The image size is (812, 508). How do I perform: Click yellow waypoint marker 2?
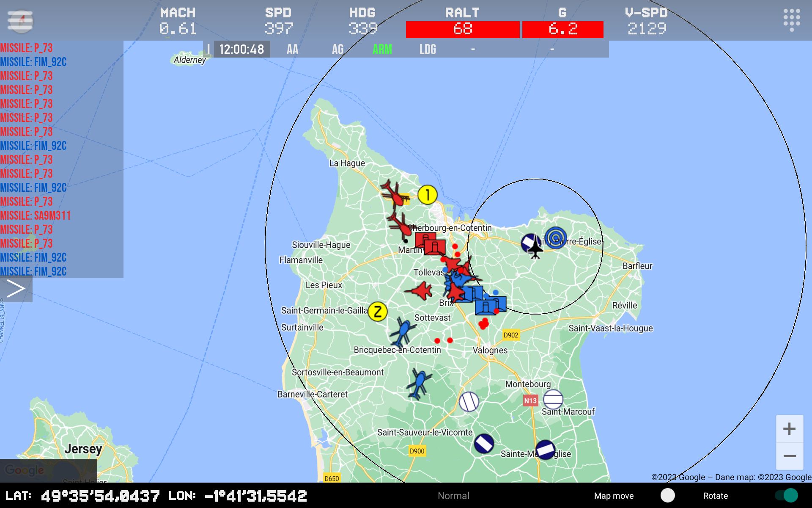(x=378, y=312)
